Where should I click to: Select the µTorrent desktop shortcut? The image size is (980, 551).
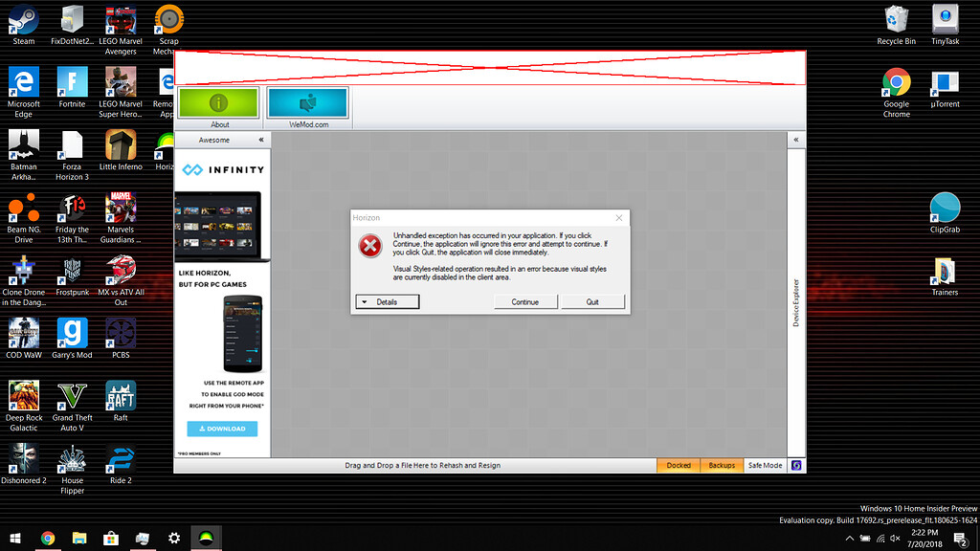point(945,87)
